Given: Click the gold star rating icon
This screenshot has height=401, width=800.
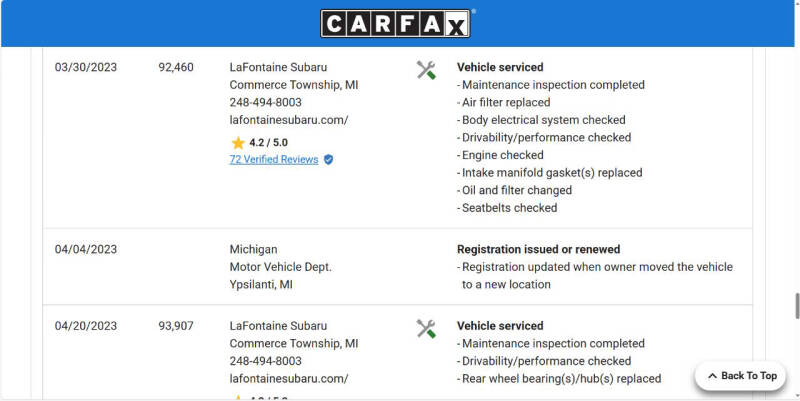Looking at the screenshot, I should (238, 143).
